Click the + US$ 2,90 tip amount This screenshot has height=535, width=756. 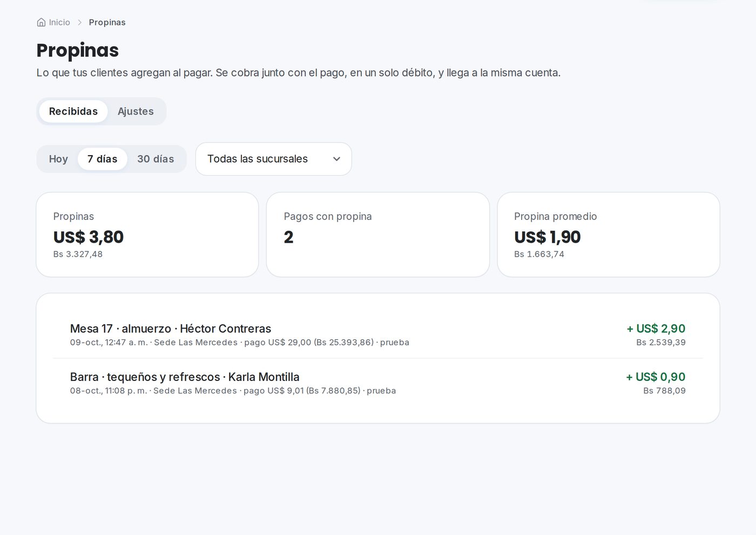(656, 329)
